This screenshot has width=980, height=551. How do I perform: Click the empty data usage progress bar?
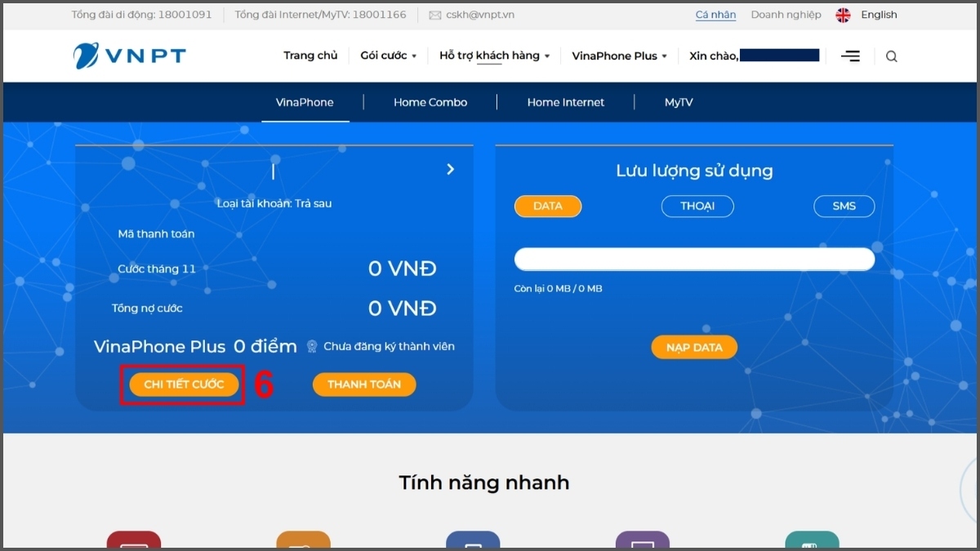tap(693, 259)
